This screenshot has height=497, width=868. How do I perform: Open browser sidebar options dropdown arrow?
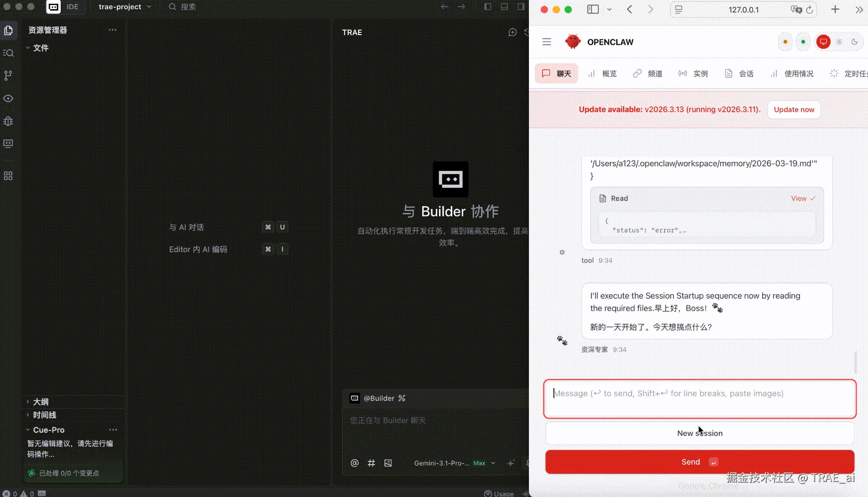pos(609,10)
